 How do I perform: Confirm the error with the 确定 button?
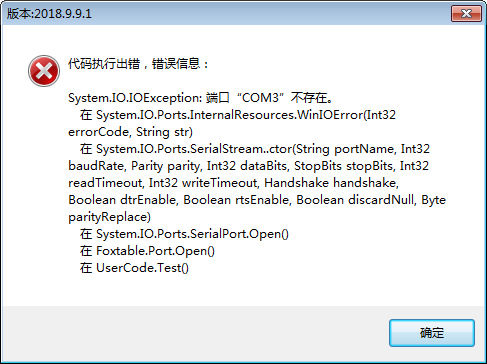[x=432, y=333]
